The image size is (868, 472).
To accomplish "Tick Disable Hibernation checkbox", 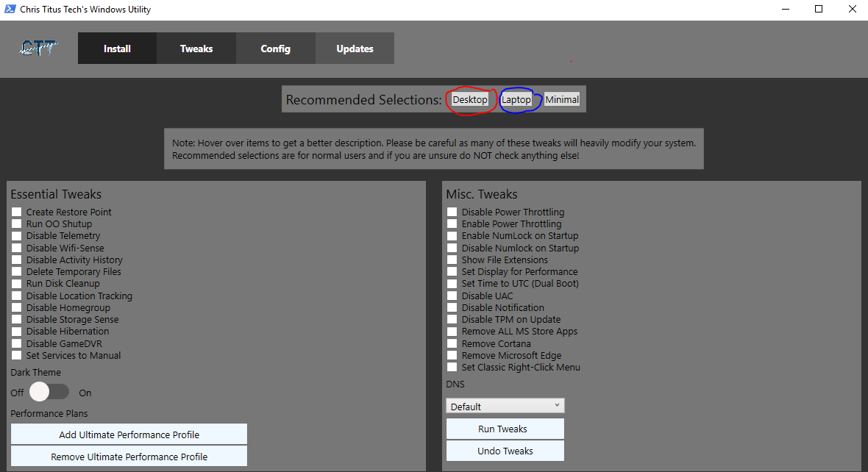I will 17,332.
